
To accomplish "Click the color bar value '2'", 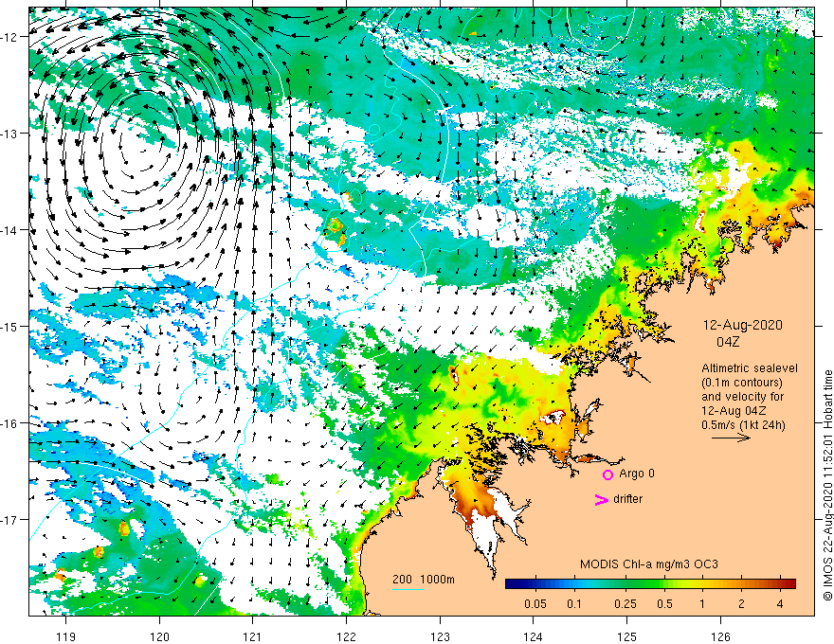I will click(741, 603).
